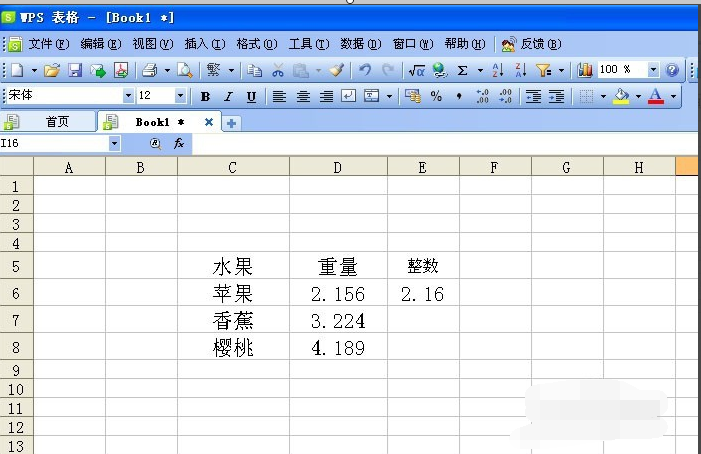Open 编辑 menu
This screenshot has width=701, height=454.
(101, 44)
